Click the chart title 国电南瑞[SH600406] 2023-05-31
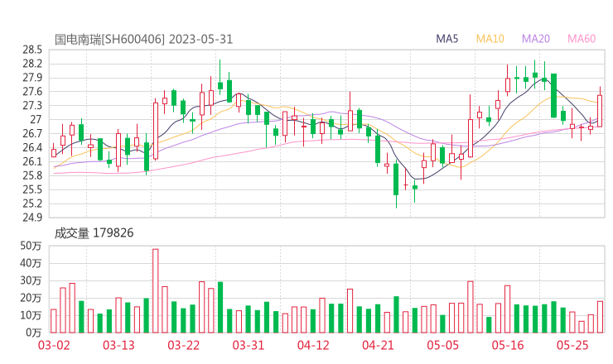Image resolution: width=613 pixels, height=364 pixels. click(x=143, y=40)
